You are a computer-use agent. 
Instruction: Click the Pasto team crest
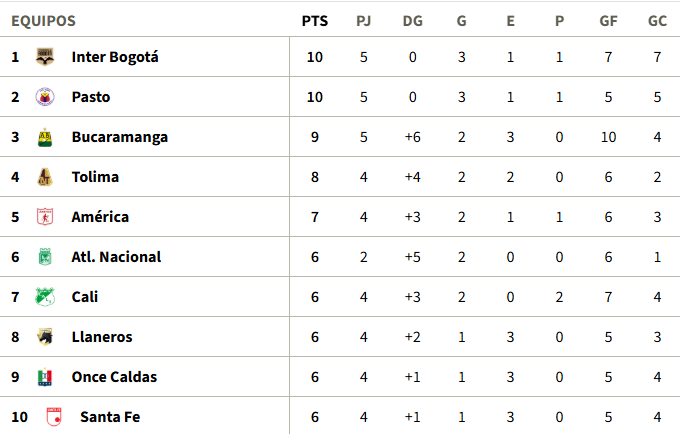coord(44,97)
